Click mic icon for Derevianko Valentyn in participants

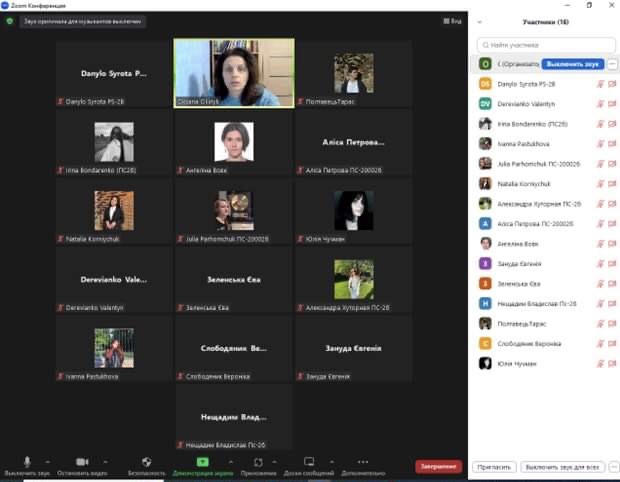(x=600, y=104)
